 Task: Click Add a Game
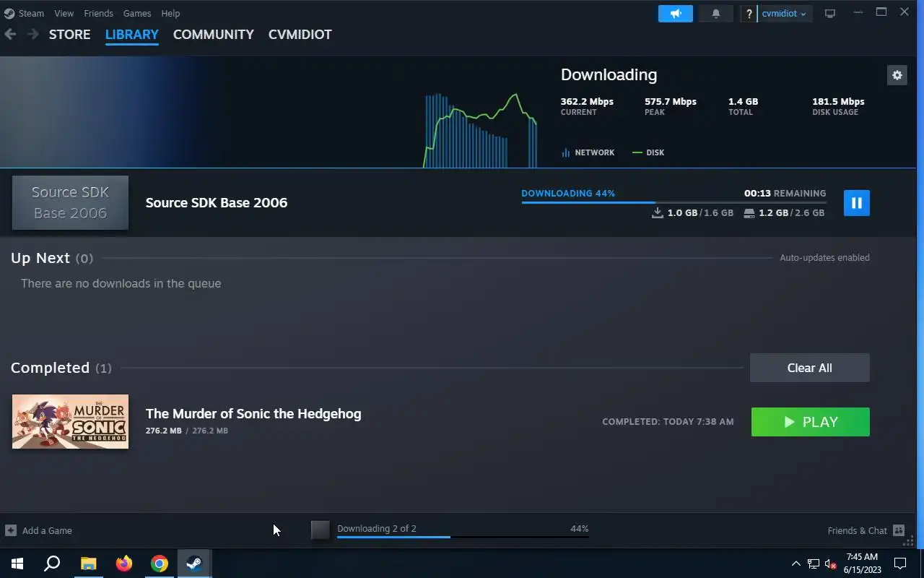click(39, 530)
